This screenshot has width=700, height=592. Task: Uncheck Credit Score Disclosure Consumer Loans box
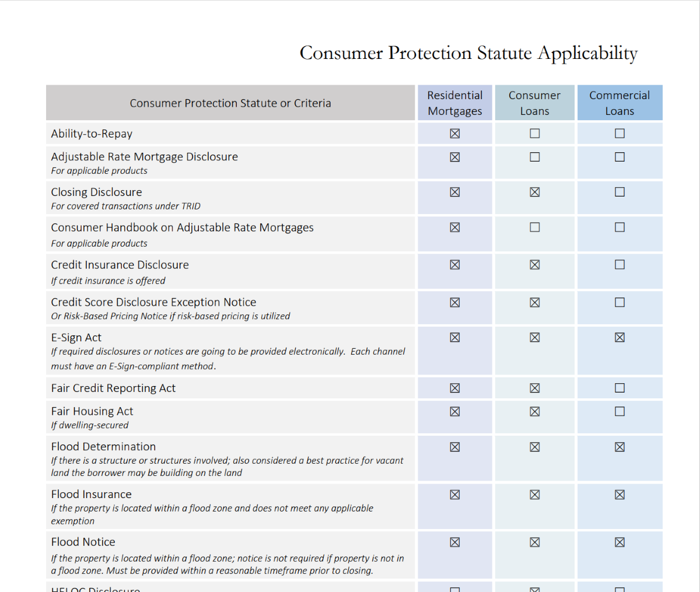point(535,302)
